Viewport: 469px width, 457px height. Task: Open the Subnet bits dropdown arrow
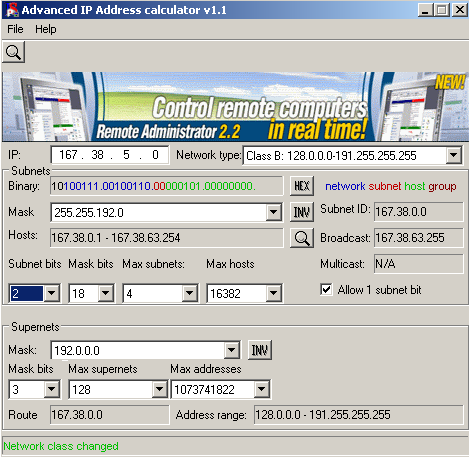tap(52, 293)
